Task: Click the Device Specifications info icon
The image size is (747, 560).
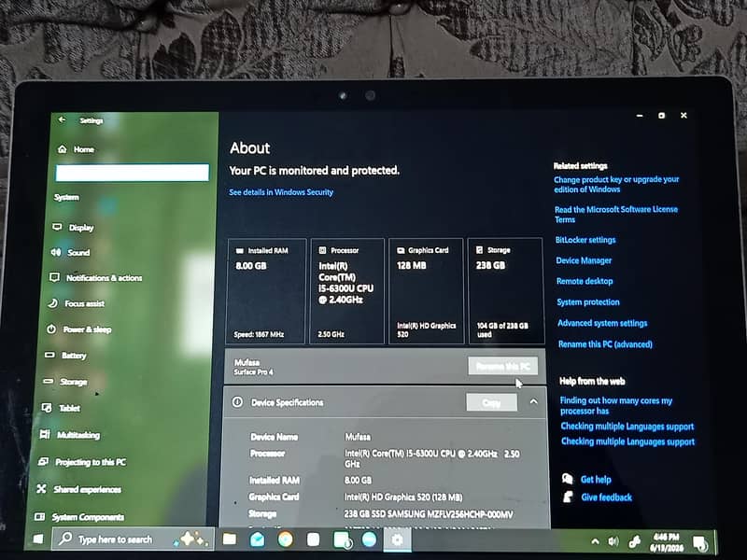Action: point(237,402)
